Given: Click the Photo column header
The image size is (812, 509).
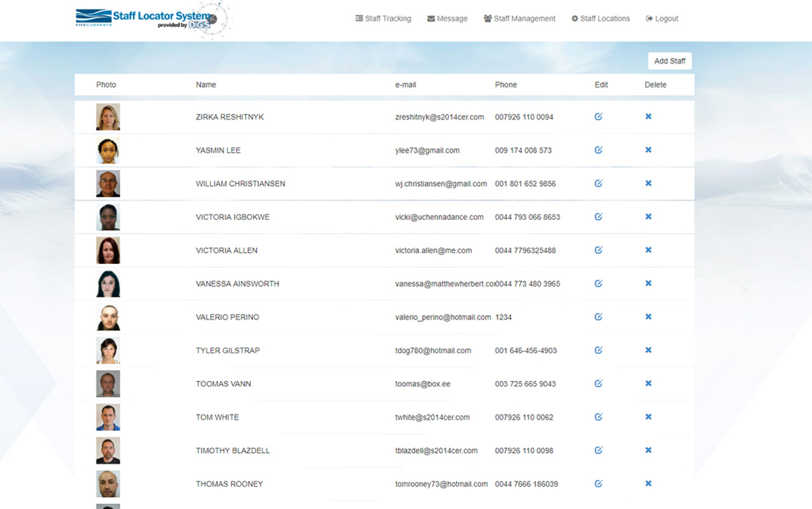Looking at the screenshot, I should [106, 85].
